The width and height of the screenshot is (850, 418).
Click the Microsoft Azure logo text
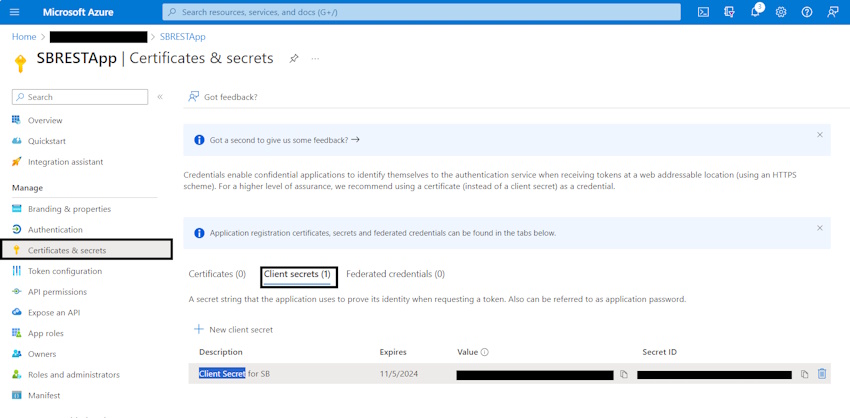[78, 12]
